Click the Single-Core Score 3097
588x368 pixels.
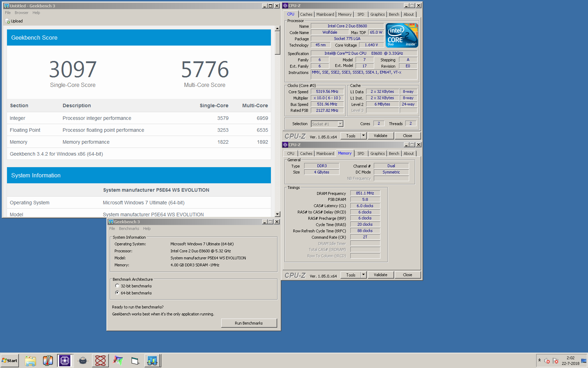73,69
